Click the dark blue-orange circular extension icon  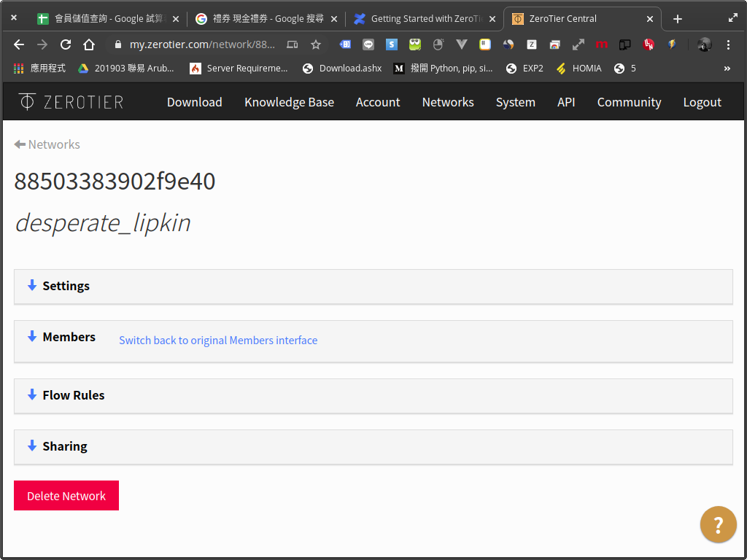[x=508, y=44]
